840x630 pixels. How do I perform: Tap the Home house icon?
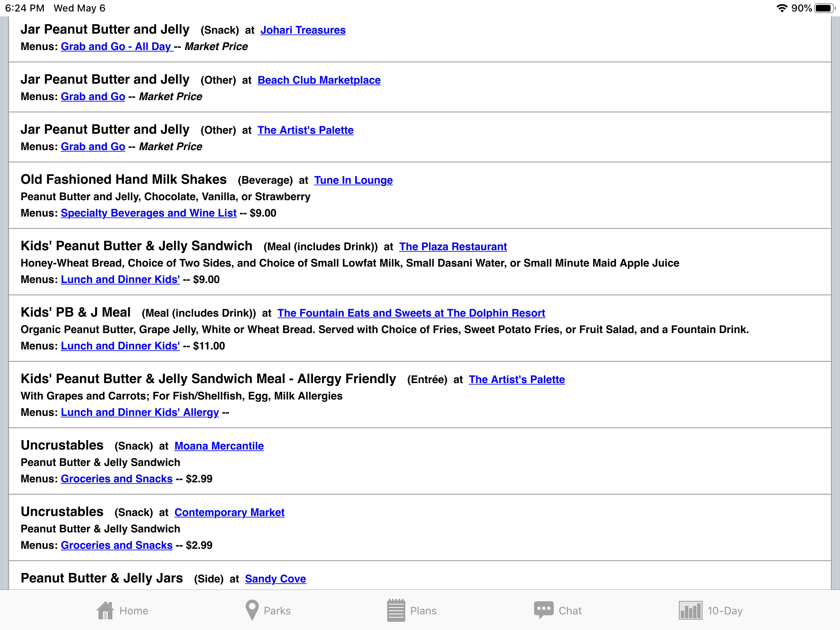105,610
